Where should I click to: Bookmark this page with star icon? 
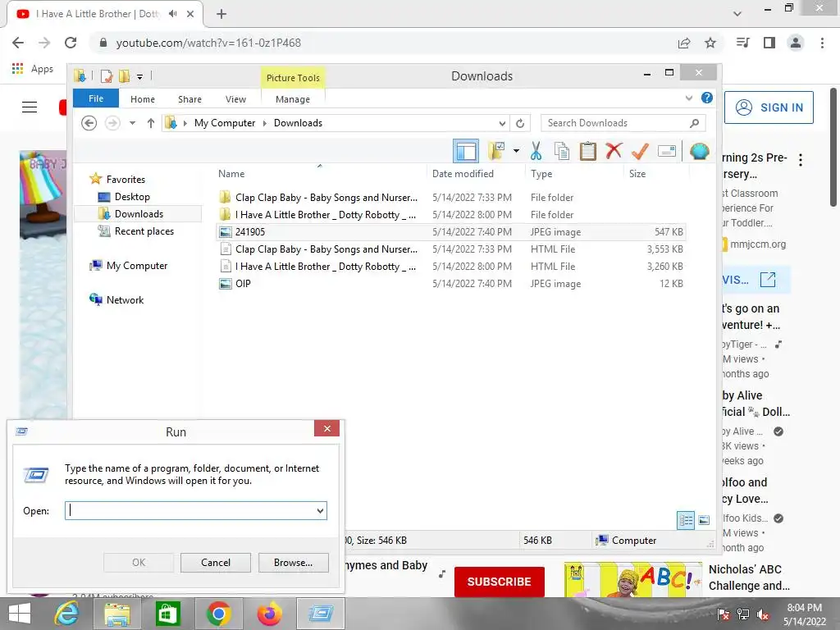point(710,43)
